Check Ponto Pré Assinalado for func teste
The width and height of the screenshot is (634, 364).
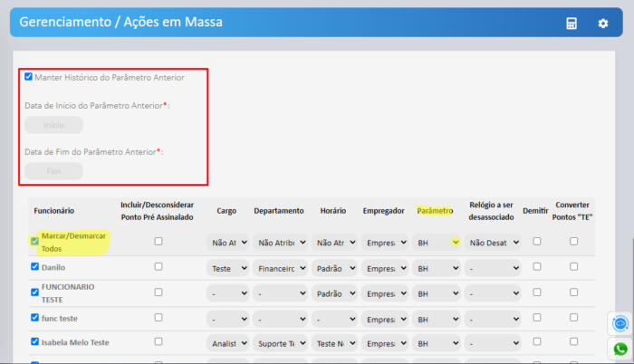click(158, 319)
